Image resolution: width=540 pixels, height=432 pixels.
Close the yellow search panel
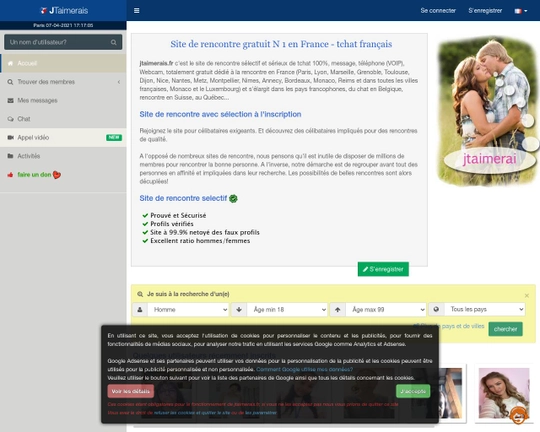pyautogui.click(x=527, y=296)
